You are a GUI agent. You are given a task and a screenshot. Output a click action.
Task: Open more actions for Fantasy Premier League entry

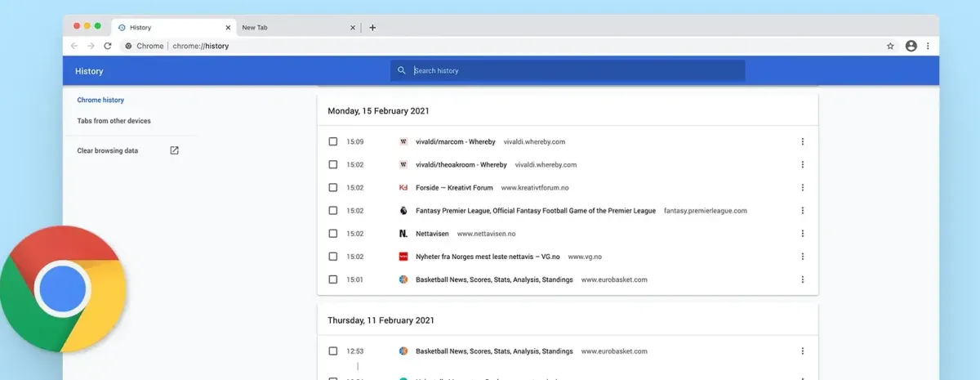pyautogui.click(x=802, y=210)
